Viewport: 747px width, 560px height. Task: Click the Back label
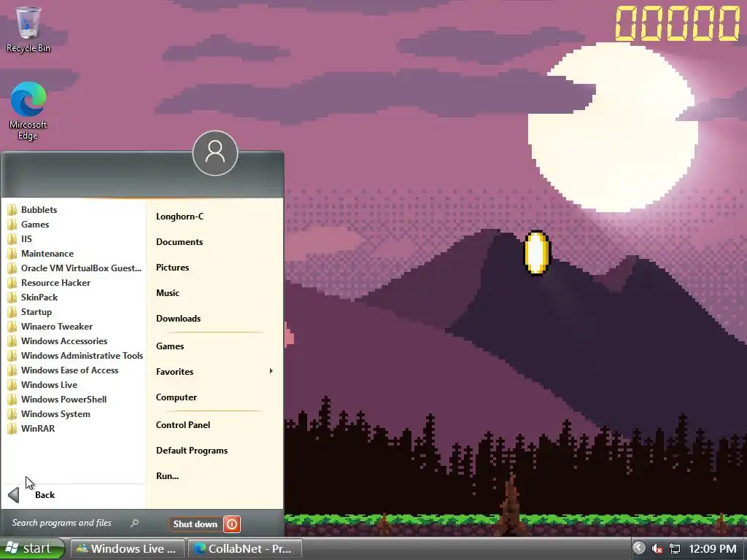(x=44, y=495)
